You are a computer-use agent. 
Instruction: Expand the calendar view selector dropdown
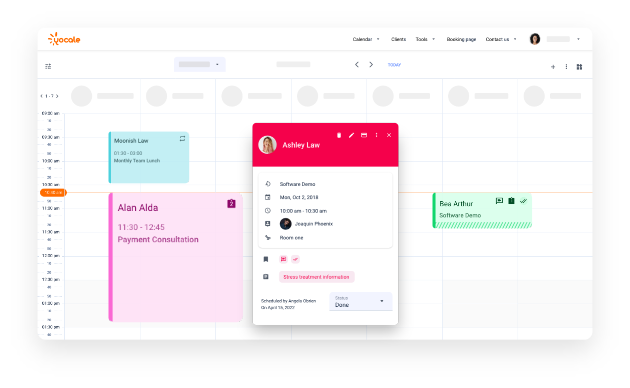(200, 64)
